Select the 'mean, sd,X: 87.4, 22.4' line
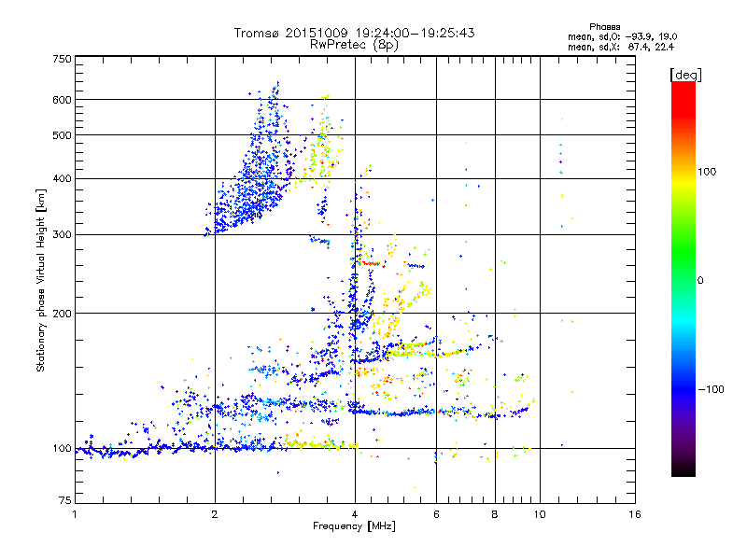 [x=621, y=48]
